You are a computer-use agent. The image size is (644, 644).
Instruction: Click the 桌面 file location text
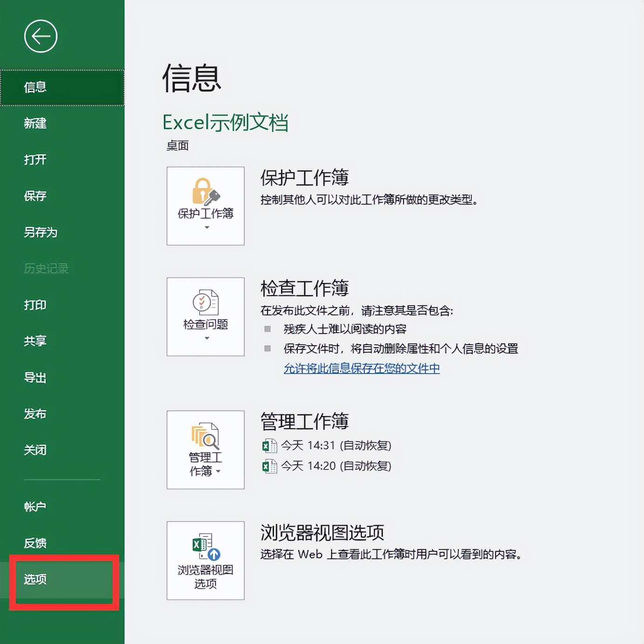click(x=178, y=146)
